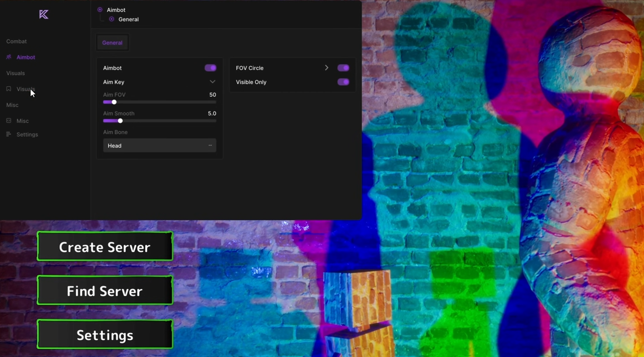Screen dimensions: 644x357
Task: Click the Aimbot sidebar icon
Action: pos(9,57)
